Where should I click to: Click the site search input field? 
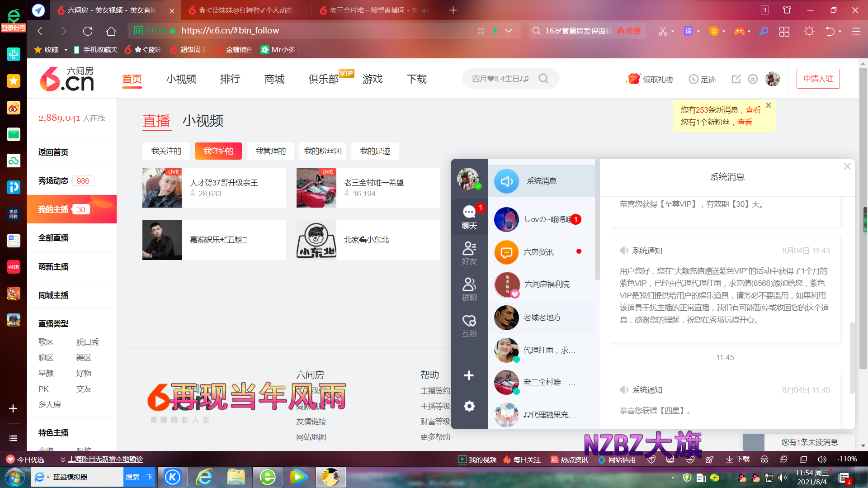coord(501,79)
